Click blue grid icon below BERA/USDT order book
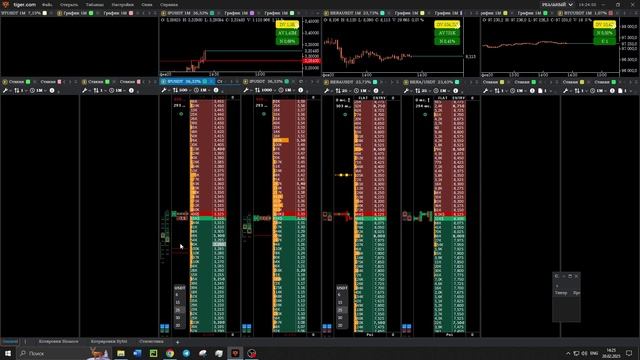The height and width of the screenshot is (360, 640). 407,327
